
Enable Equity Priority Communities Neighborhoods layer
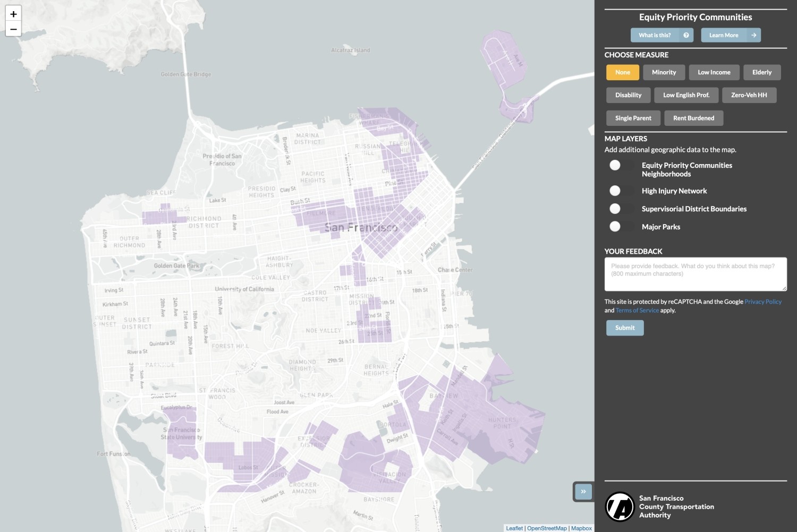616,165
